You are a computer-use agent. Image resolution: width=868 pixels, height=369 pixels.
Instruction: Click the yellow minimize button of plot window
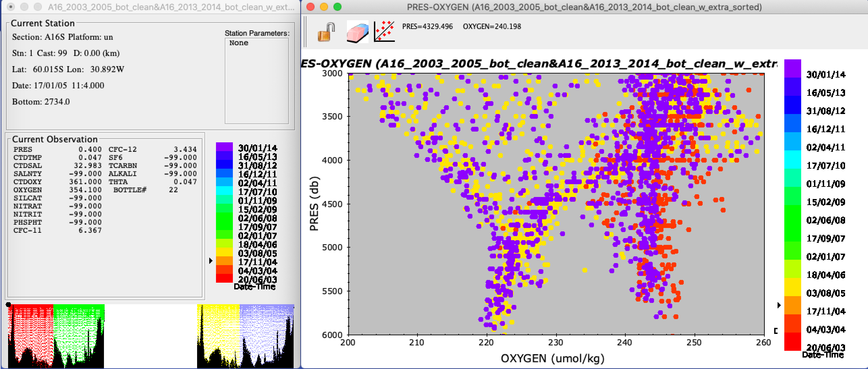[324, 7]
